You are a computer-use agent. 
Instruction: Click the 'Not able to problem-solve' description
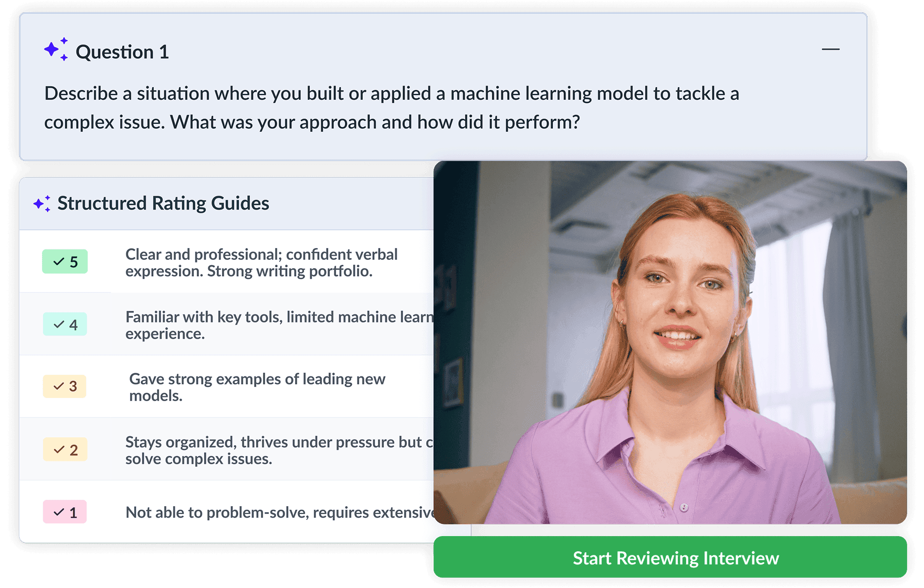point(279,512)
